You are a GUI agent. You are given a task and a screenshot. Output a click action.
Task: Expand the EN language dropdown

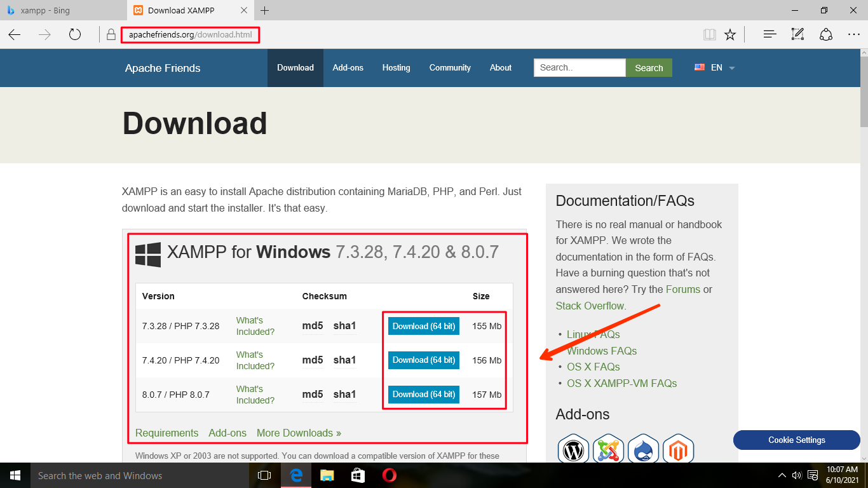click(x=715, y=67)
